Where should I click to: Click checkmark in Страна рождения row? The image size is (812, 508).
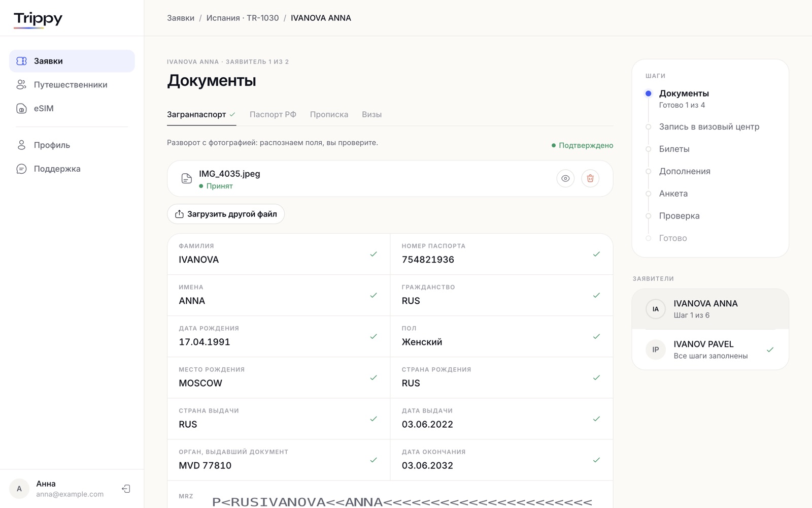(x=596, y=377)
